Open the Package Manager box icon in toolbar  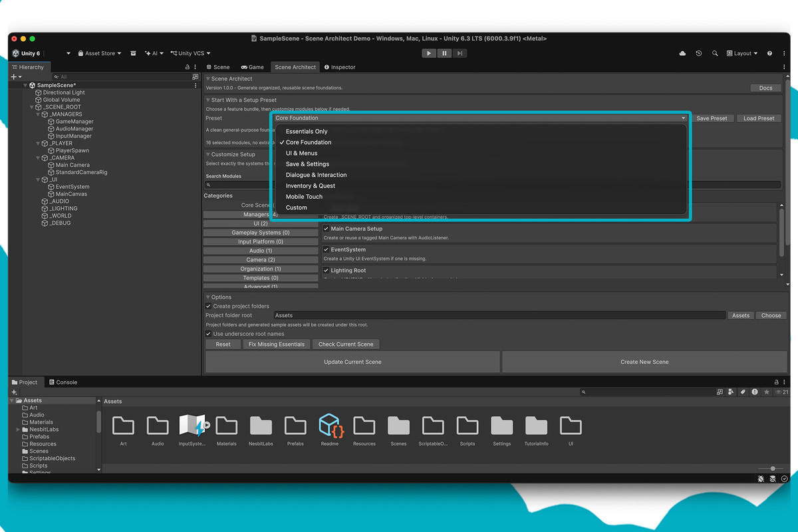click(x=133, y=53)
